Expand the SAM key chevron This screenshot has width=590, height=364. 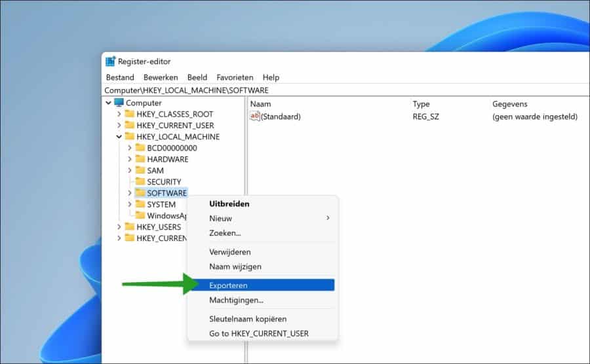pos(129,170)
